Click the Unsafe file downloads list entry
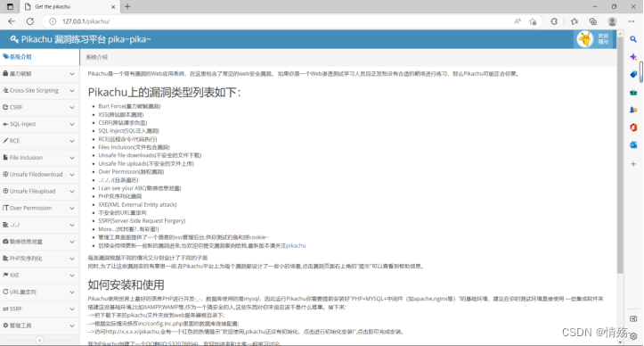Image resolution: width=644 pixels, height=346 pixels. coord(150,155)
